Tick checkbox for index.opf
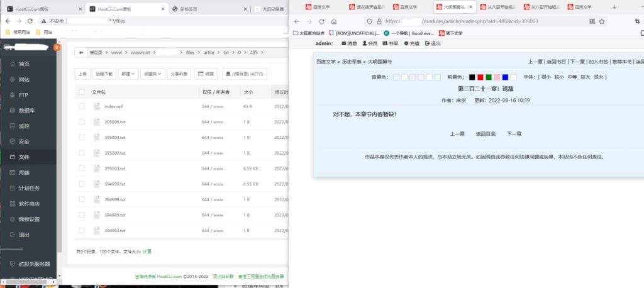 point(82,106)
